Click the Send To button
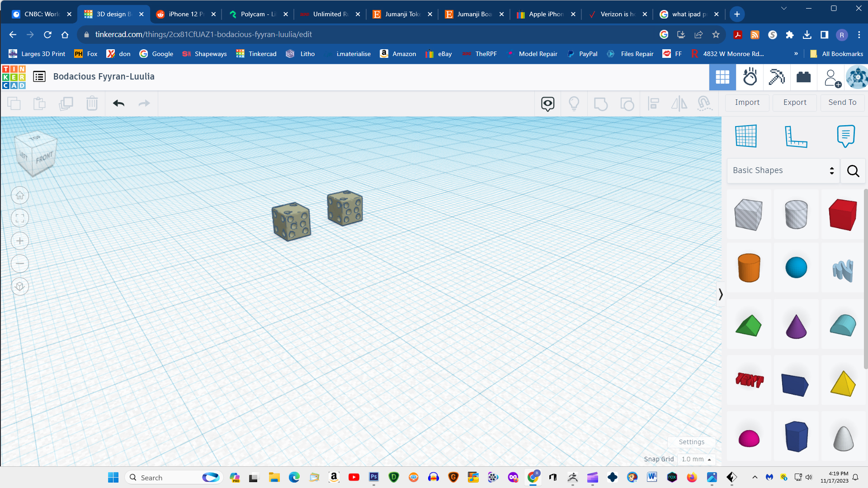 [x=842, y=103]
